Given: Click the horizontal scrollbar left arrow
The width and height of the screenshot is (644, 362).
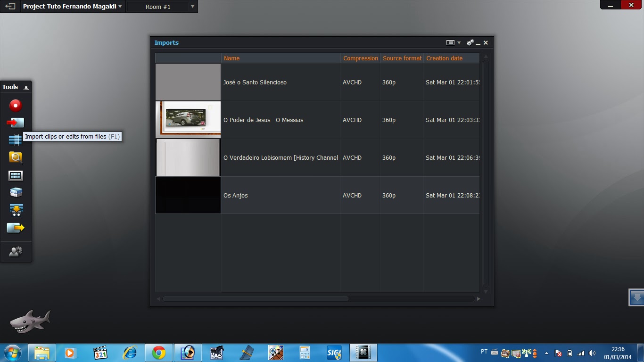Looking at the screenshot, I should (158, 299).
